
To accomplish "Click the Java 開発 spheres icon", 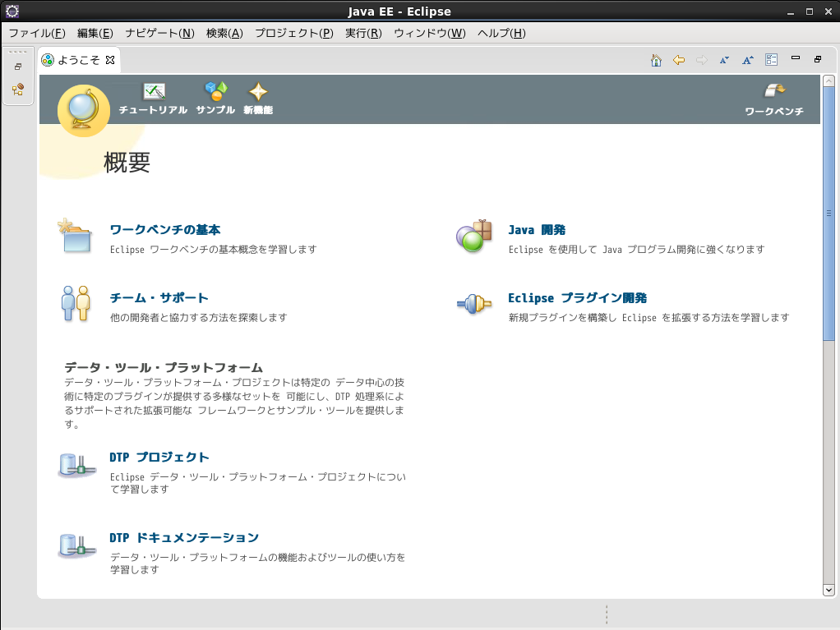I will 474,236.
